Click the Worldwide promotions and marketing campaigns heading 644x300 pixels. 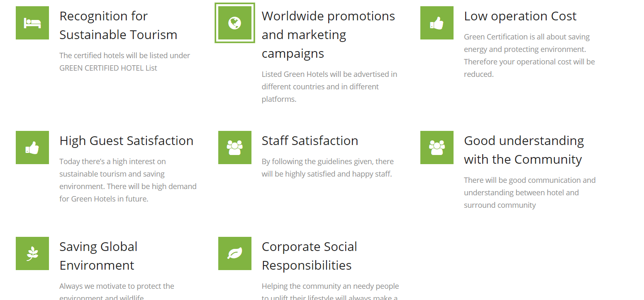[x=328, y=35]
